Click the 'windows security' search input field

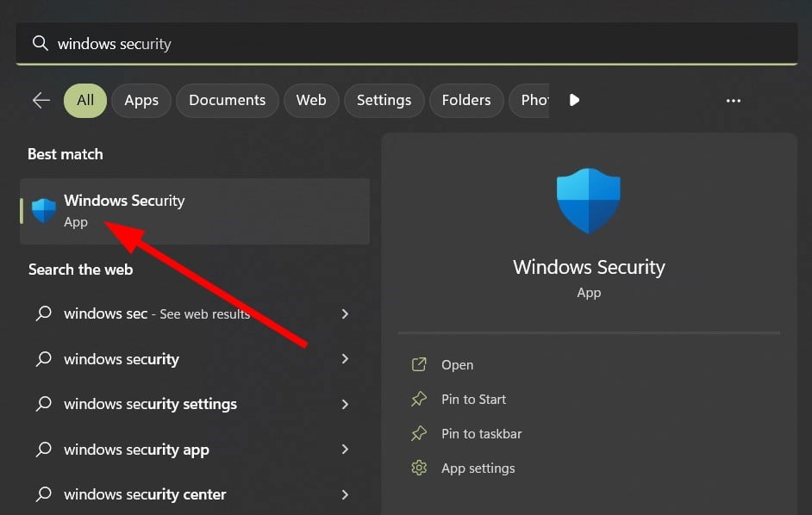coord(407,43)
